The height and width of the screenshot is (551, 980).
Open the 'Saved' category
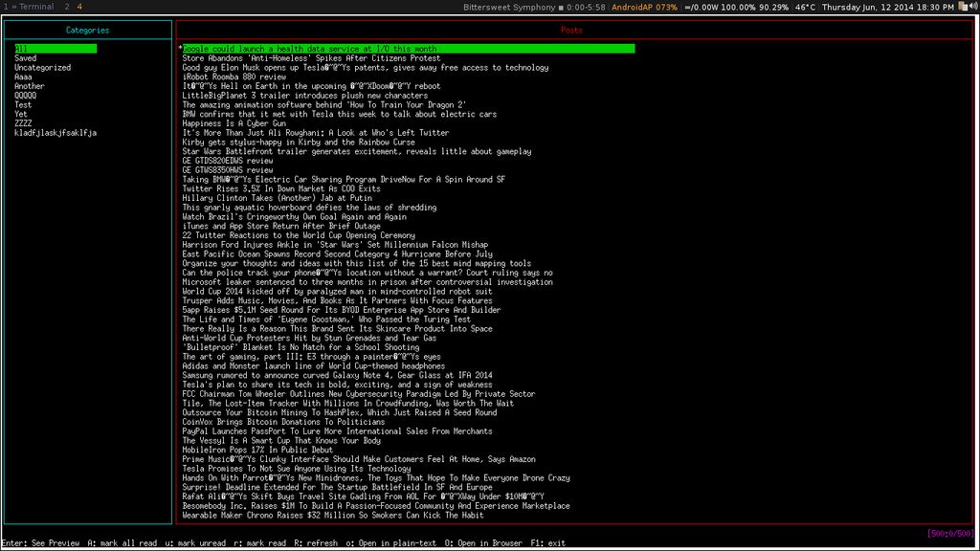pyautogui.click(x=26, y=58)
